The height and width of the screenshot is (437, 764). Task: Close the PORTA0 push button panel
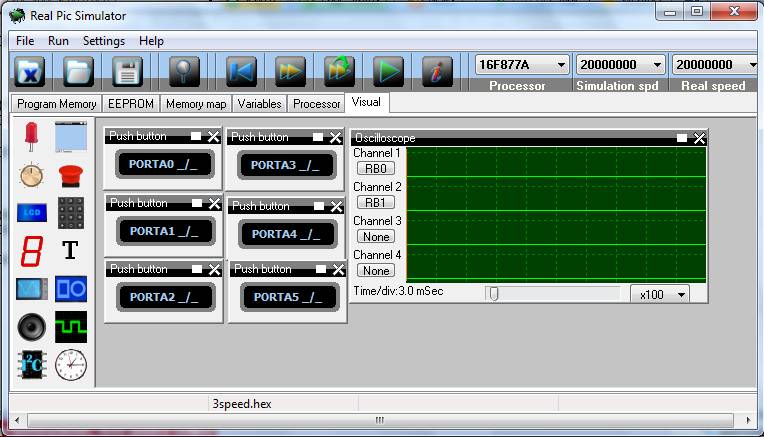(x=213, y=136)
